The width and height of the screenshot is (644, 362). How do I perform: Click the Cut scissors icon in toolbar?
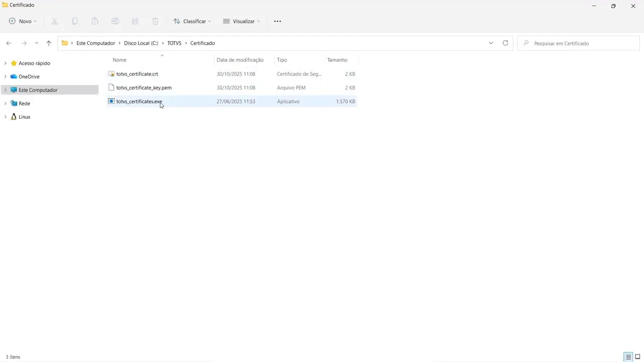click(54, 21)
